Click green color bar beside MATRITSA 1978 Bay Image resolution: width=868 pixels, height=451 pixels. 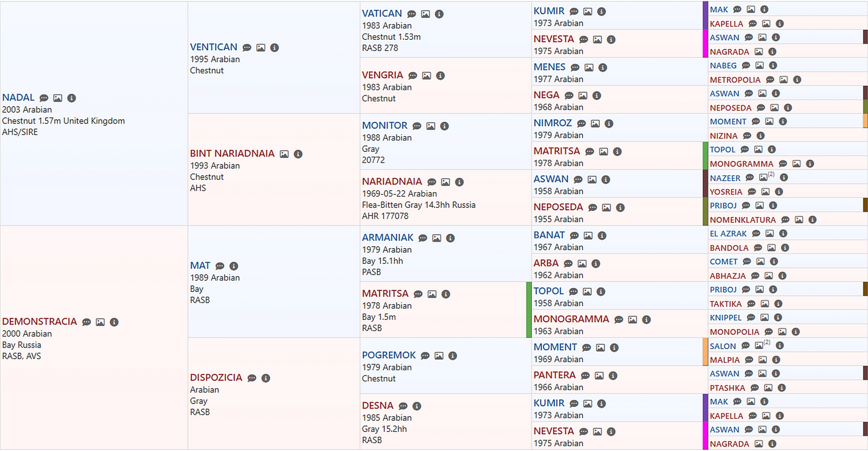[x=529, y=310]
